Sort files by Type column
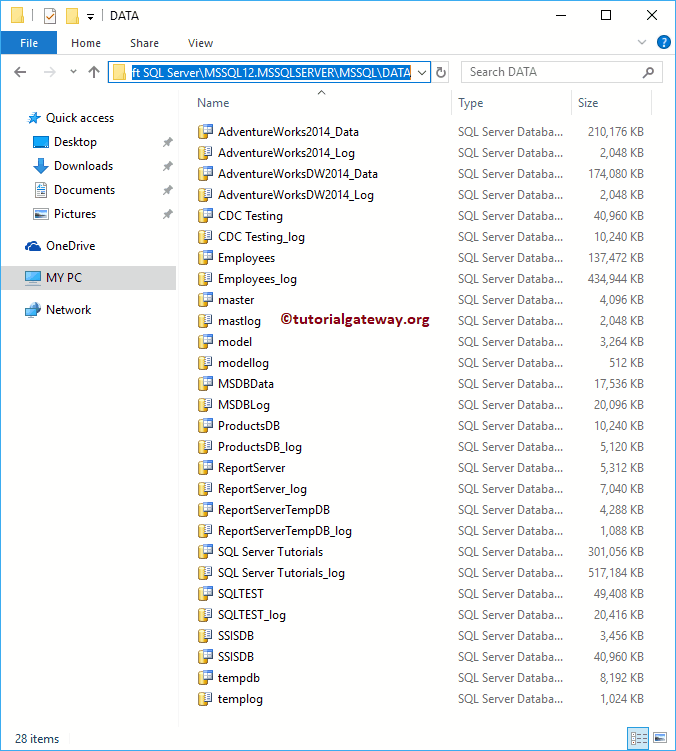The width and height of the screenshot is (676, 751). [x=470, y=103]
